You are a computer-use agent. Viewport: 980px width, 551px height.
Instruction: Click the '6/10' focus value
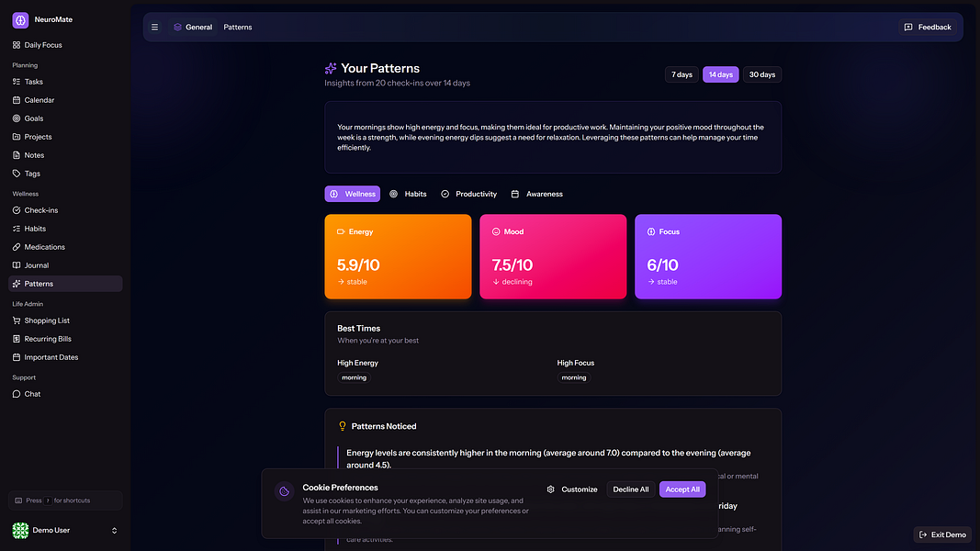pos(662,264)
